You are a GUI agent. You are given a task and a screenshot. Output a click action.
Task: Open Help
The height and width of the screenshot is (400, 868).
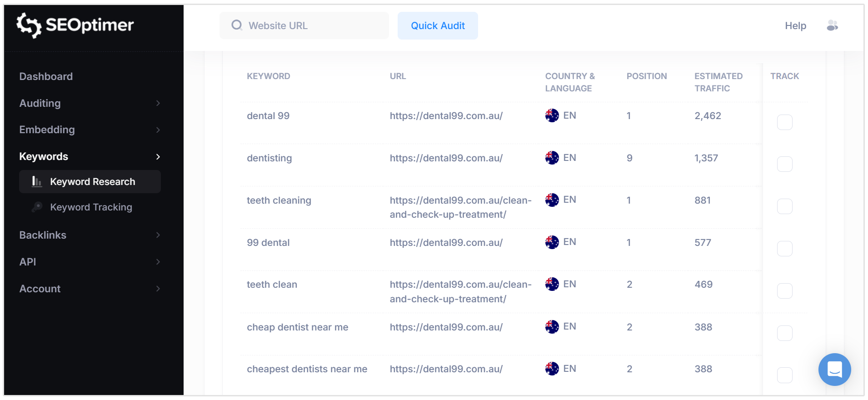(795, 25)
